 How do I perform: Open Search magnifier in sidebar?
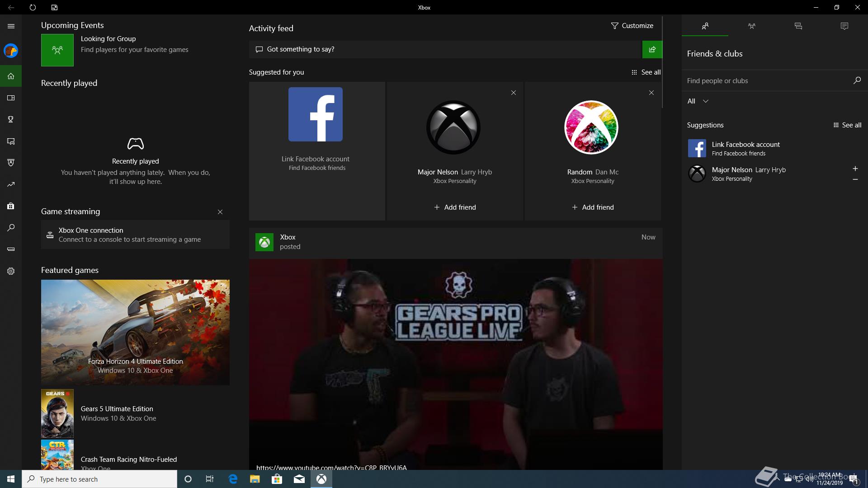[11, 228]
